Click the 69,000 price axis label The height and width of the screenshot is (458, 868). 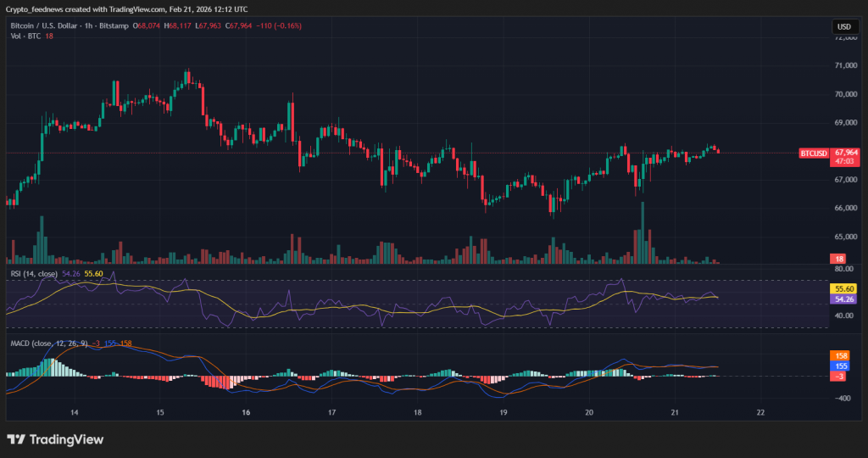click(x=846, y=122)
